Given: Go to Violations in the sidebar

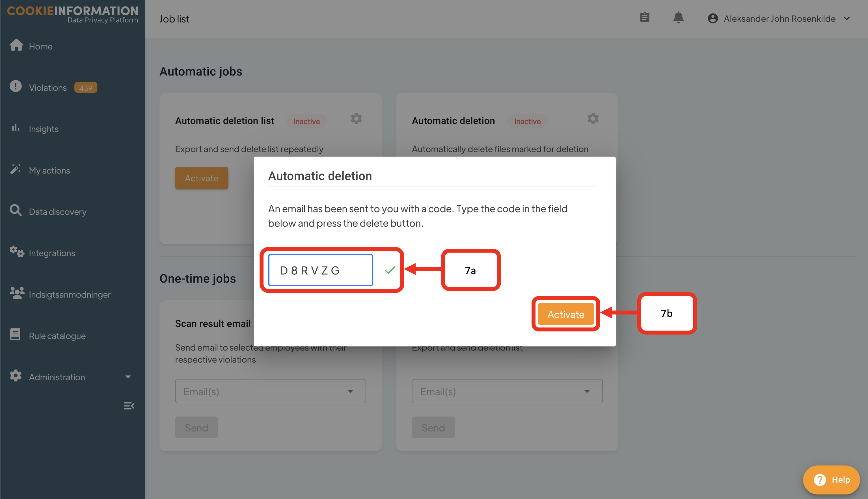Looking at the screenshot, I should 48,88.
